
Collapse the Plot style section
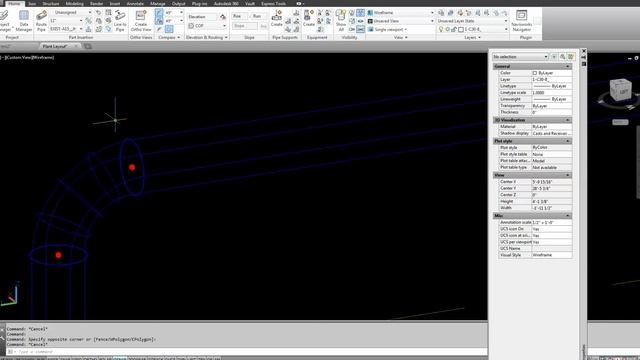click(567, 141)
